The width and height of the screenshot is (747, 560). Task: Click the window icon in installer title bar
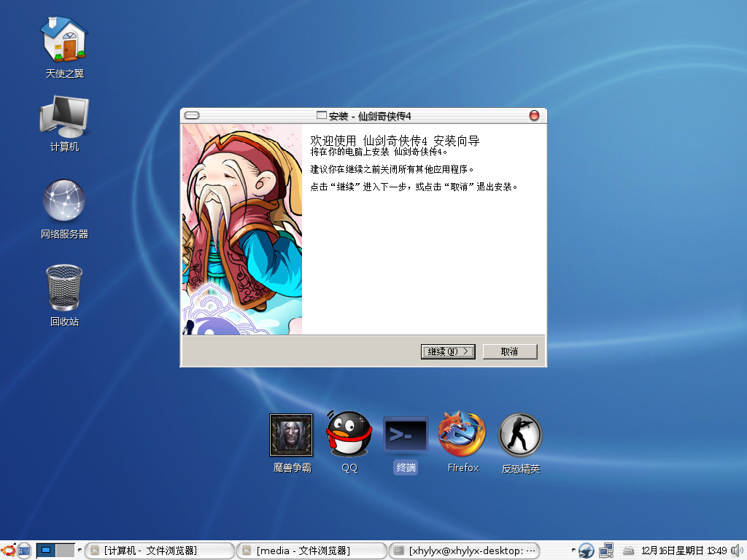322,115
